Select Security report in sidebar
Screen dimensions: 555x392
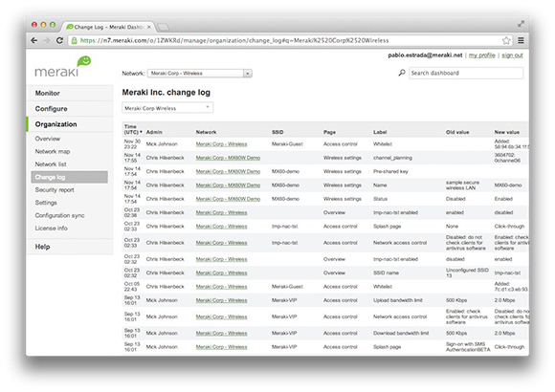point(55,190)
